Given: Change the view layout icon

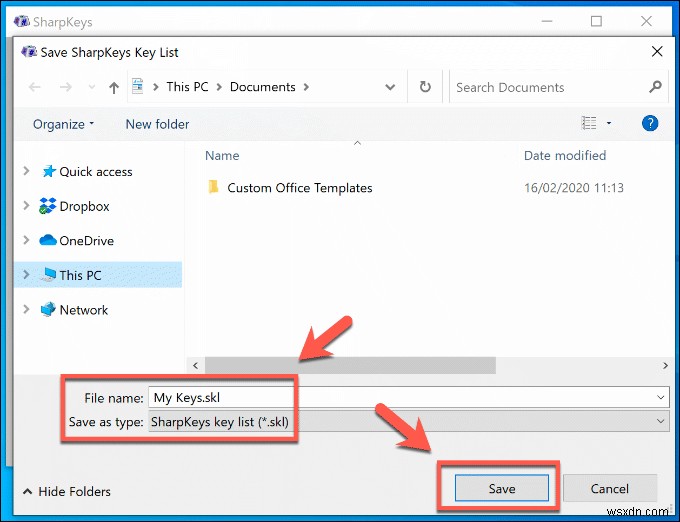Looking at the screenshot, I should [x=589, y=123].
